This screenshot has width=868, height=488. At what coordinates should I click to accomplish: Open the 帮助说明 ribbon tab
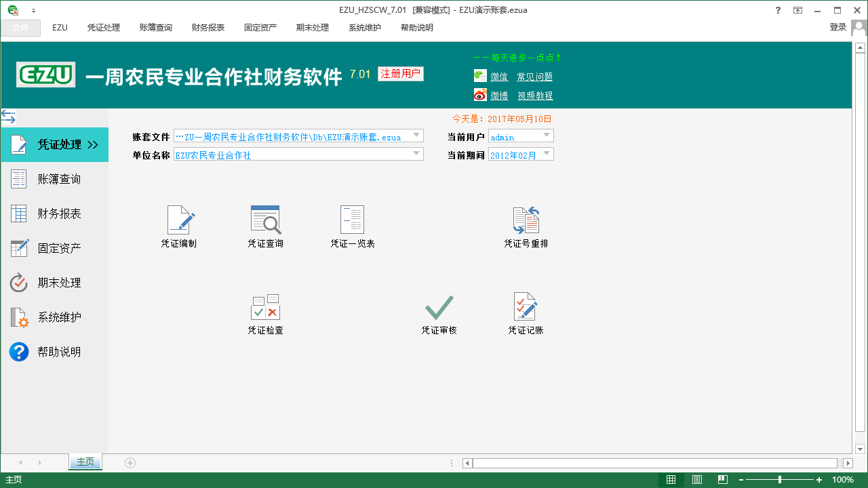tap(417, 28)
